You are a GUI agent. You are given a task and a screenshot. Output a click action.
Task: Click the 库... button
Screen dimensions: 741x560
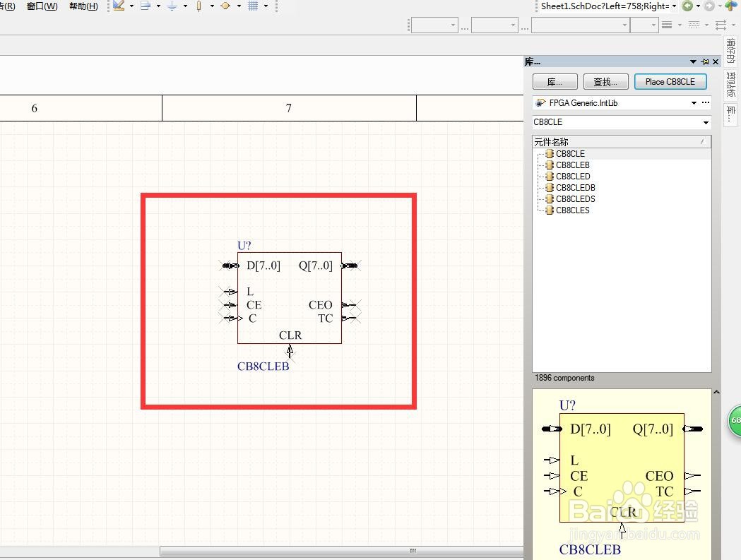coord(555,82)
